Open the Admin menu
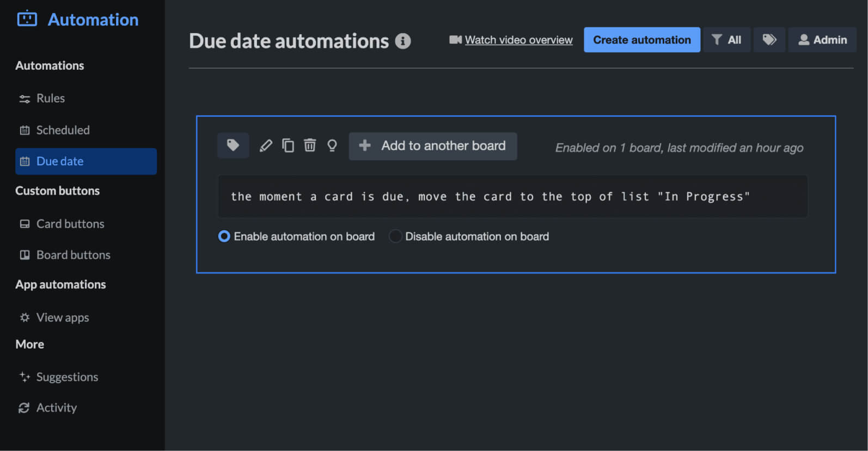 tap(822, 40)
